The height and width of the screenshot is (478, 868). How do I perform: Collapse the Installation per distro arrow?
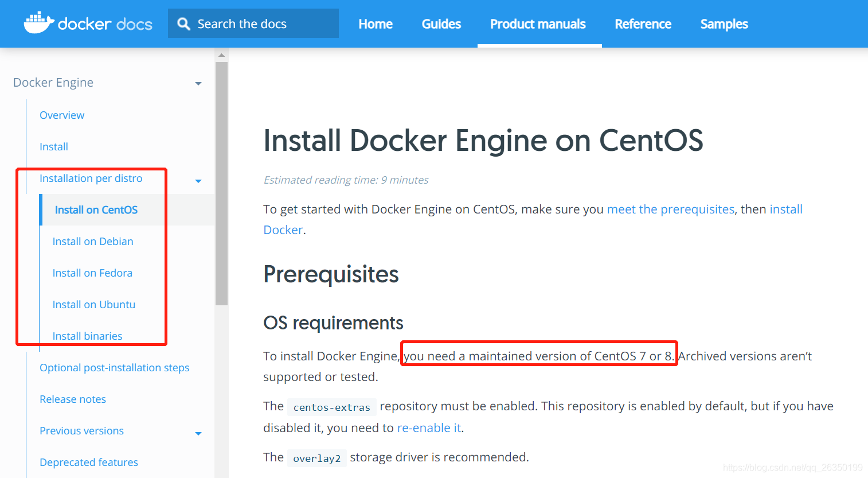(198, 181)
